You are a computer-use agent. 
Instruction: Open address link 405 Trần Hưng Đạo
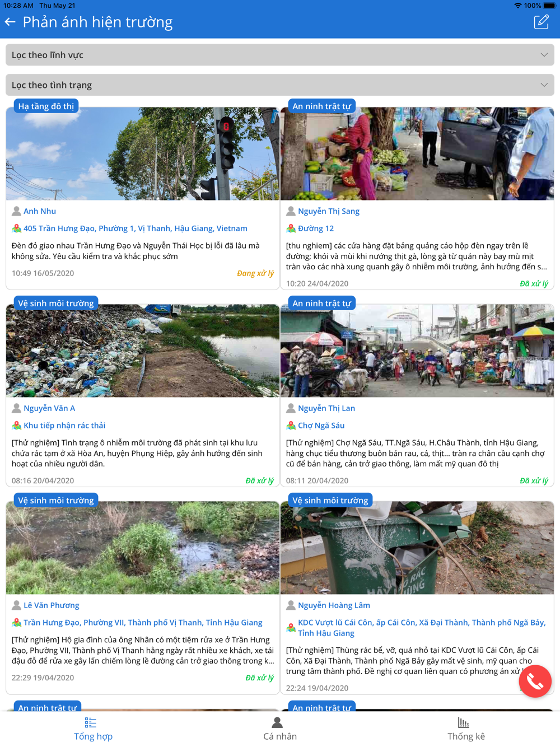point(136,228)
